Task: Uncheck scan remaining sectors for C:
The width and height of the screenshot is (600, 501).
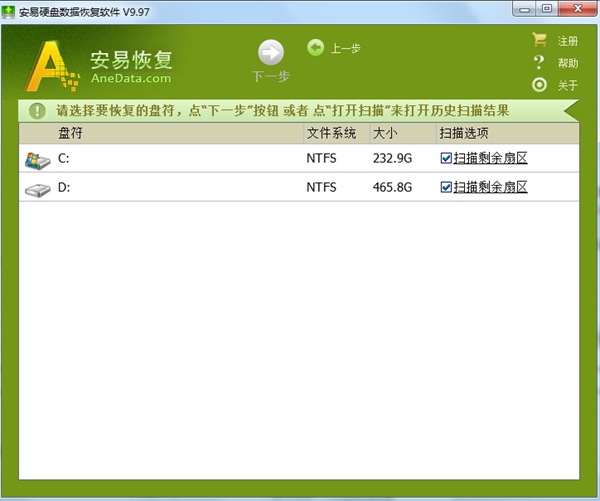Action: (x=446, y=158)
